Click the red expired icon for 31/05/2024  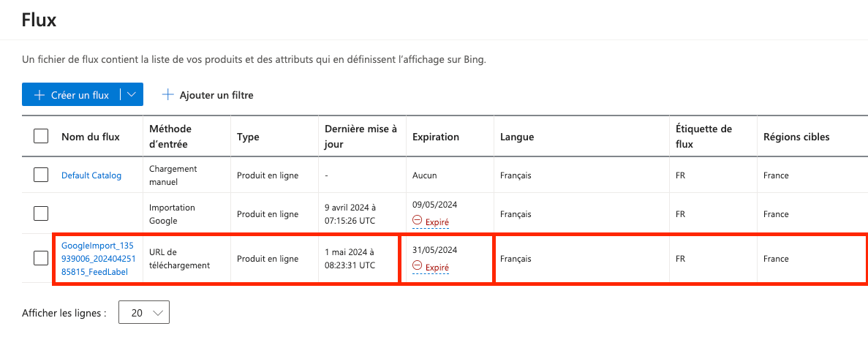(x=418, y=265)
